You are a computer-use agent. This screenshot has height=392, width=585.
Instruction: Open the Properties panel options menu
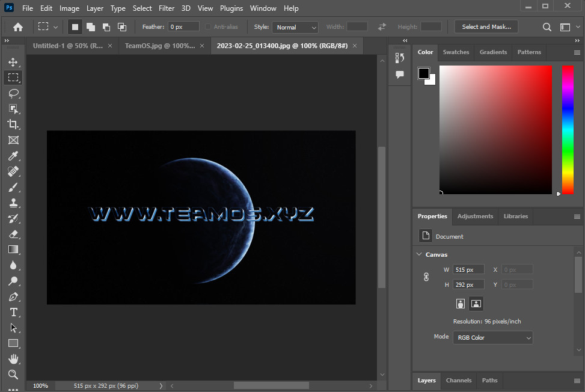(x=577, y=216)
